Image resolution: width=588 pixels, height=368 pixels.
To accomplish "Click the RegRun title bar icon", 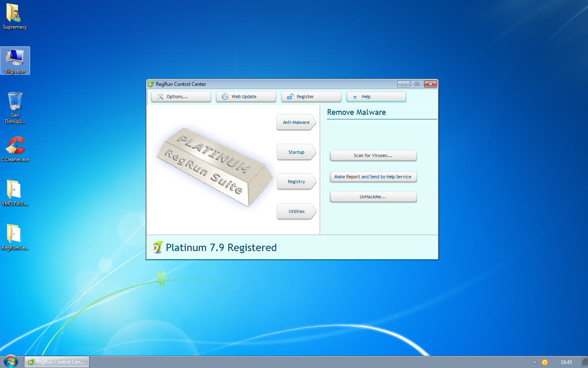I will click(x=151, y=84).
